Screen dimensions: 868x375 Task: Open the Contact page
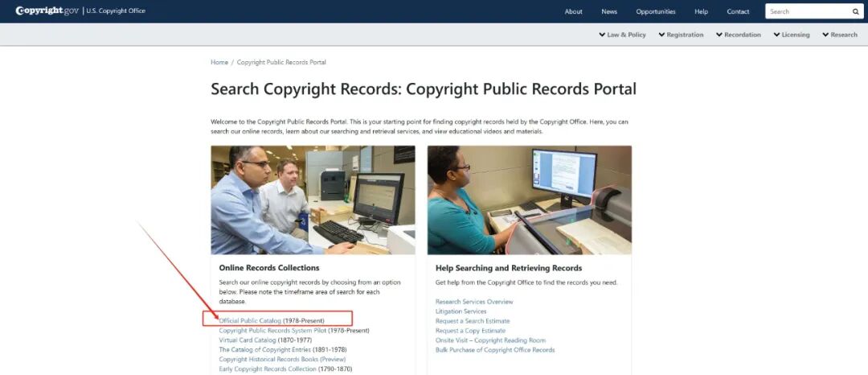click(738, 11)
